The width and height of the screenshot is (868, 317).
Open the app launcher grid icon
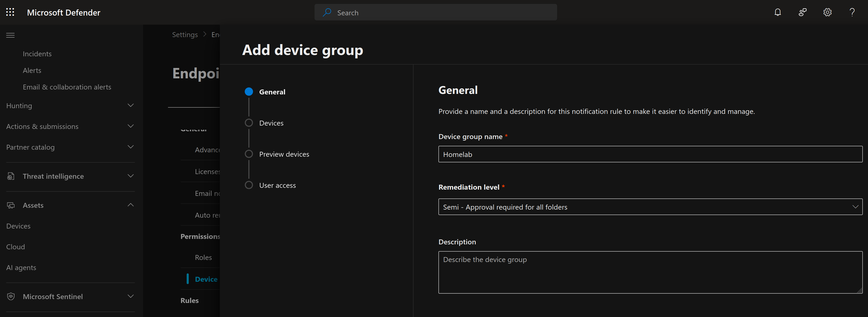coord(10,12)
